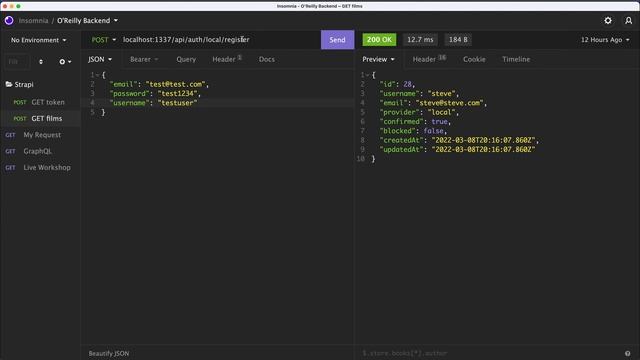Image resolution: width=640 pixels, height=360 pixels.
Task: Open 12 Hours Ago history dropdown
Action: 605,40
